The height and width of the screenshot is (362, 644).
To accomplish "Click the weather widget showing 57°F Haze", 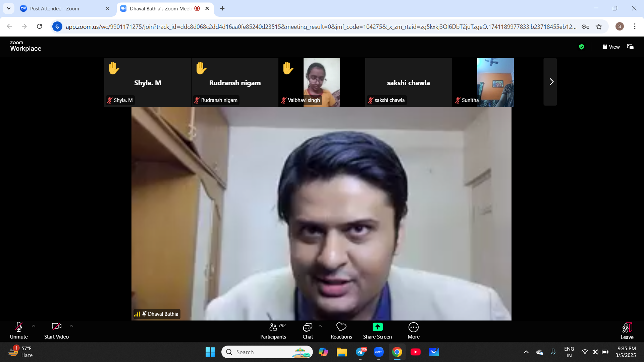I will point(21,352).
